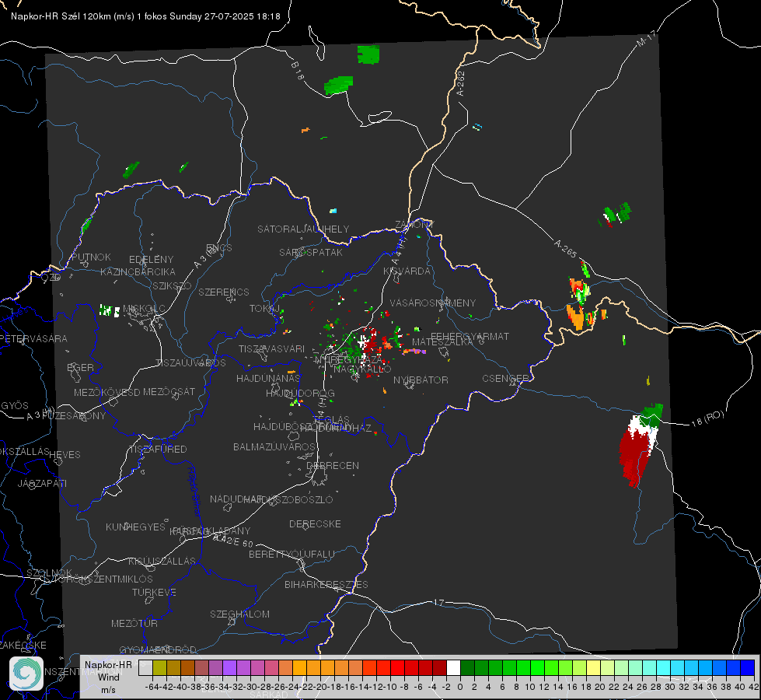
Task: Click the BIHARKERESZTES label
Action: (x=326, y=584)
